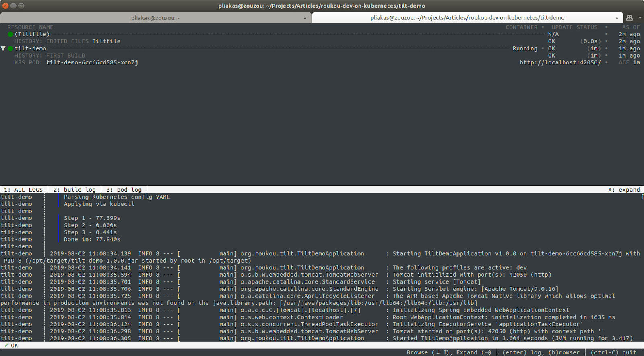This screenshot has height=356, width=644.
Task: Close the 'pliakas@zouzou: ~' terminal tab
Action: [x=305, y=18]
